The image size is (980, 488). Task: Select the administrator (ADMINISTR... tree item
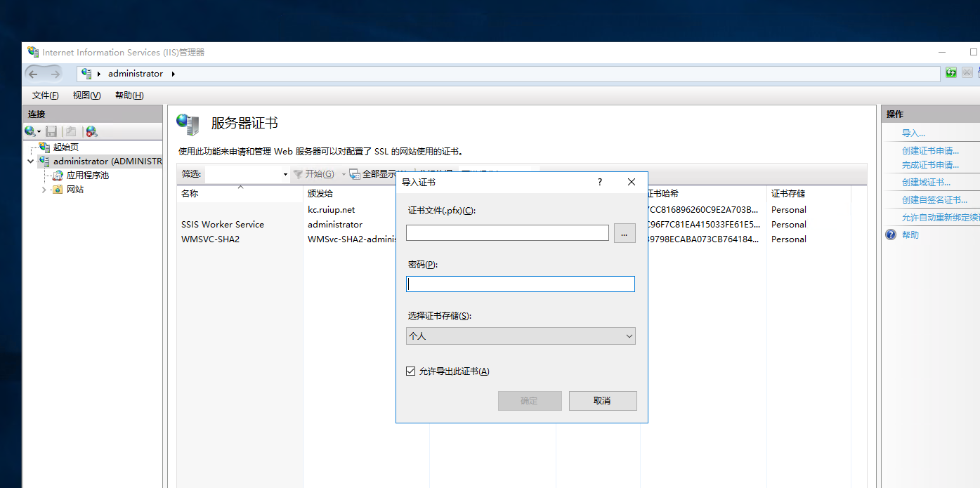[107, 161]
